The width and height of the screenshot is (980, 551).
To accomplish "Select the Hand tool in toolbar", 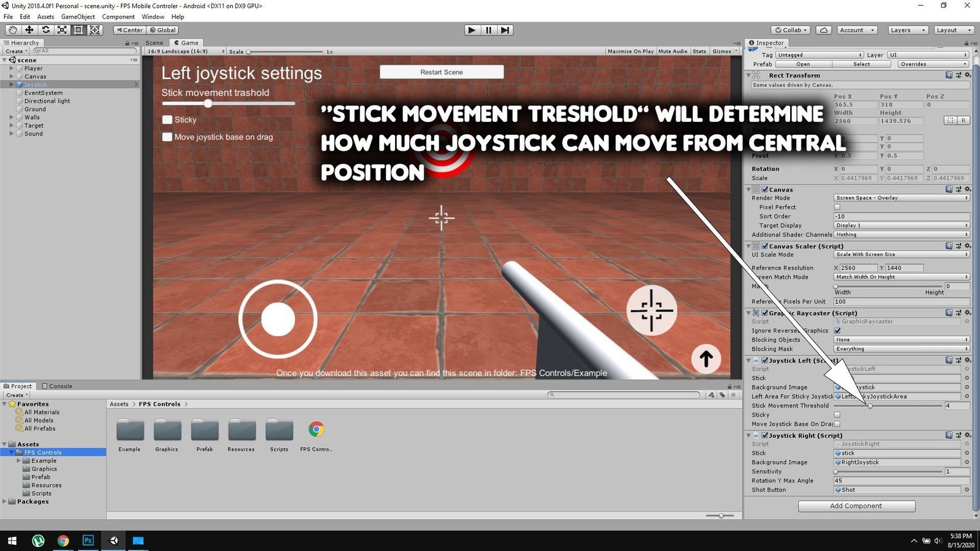I will [12, 30].
